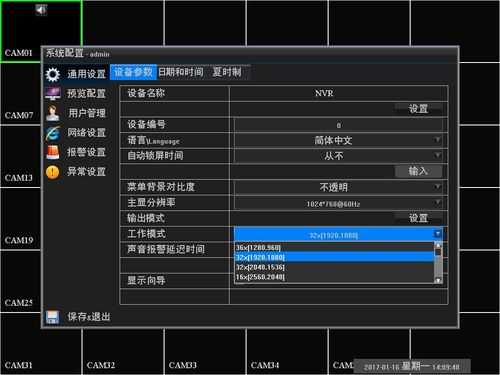Click the 显示向导 label

[146, 281]
